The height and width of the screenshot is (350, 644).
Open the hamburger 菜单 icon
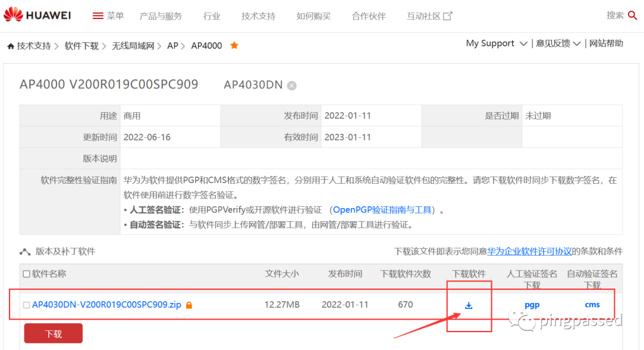pos(98,16)
